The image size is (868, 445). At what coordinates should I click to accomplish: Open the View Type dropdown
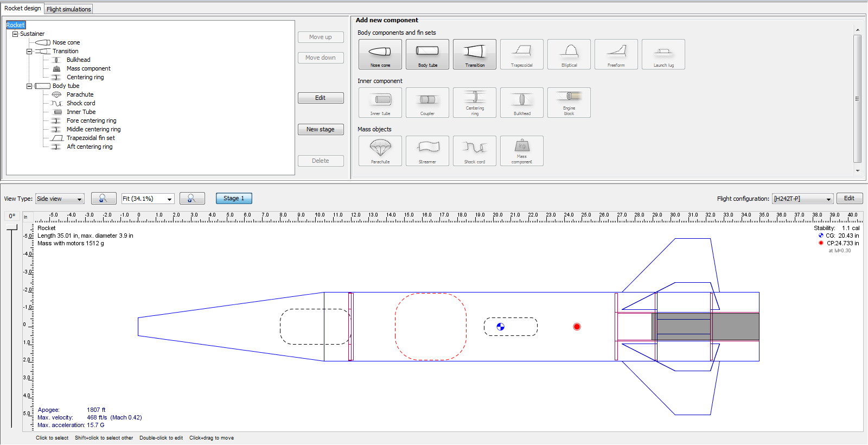click(60, 199)
